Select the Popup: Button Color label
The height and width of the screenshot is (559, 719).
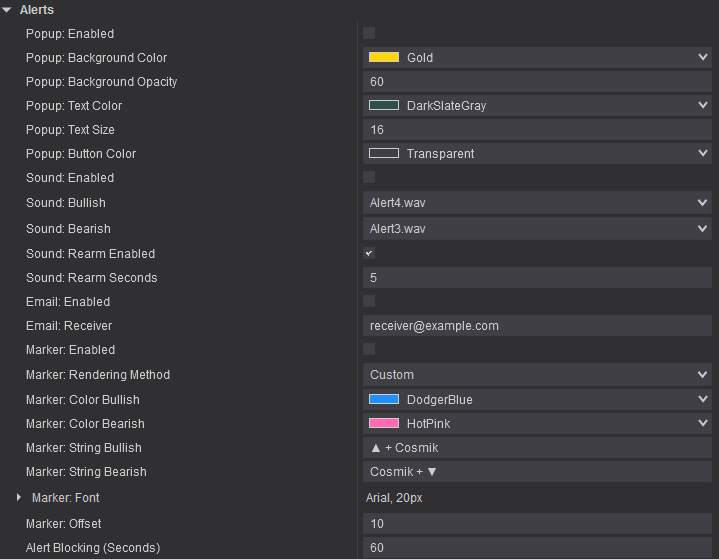[x=81, y=154]
